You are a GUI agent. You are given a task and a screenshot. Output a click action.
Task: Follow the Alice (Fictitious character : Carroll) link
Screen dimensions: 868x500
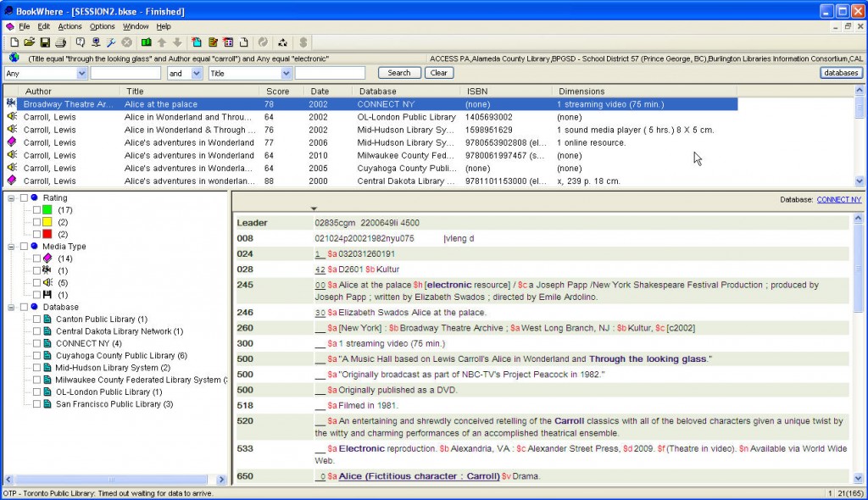419,475
